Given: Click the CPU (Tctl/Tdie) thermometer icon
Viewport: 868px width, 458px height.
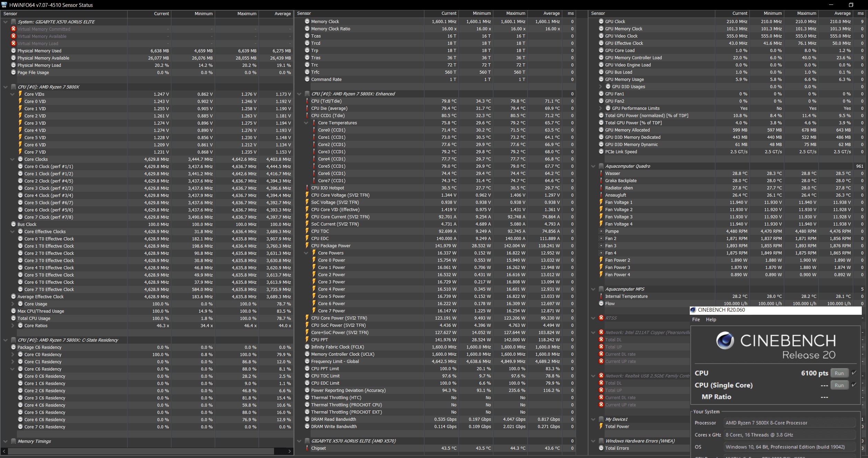Looking at the screenshot, I should (x=307, y=101).
